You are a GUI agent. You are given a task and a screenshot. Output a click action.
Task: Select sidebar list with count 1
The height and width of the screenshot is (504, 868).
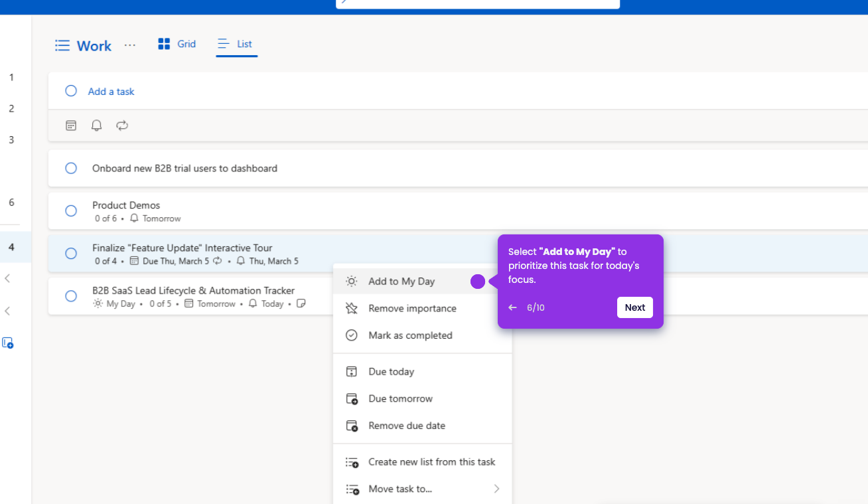(11, 78)
